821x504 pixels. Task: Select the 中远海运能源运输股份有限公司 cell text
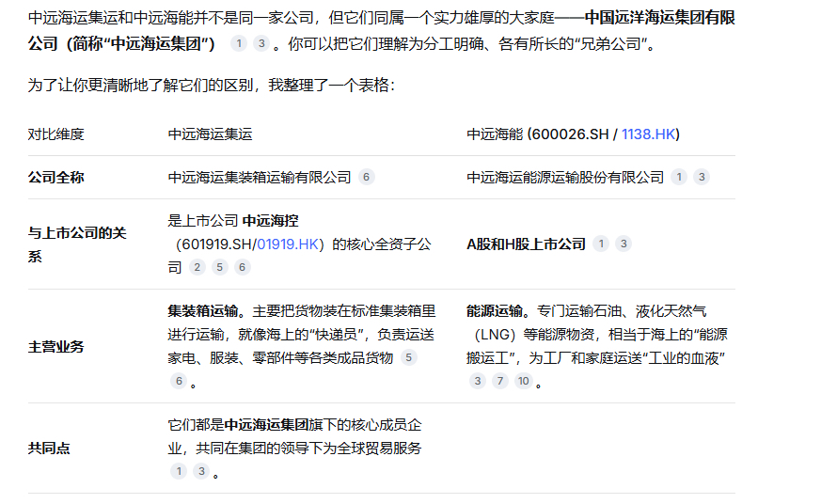click(565, 178)
